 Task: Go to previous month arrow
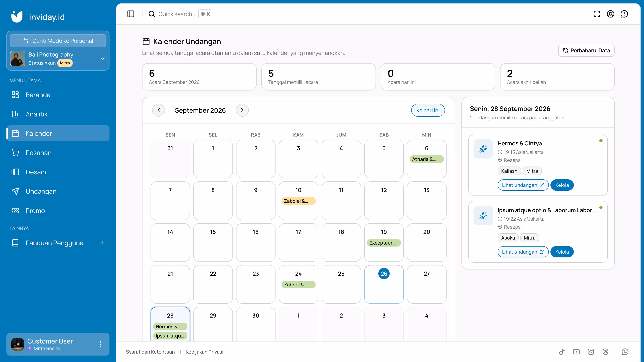(159, 110)
